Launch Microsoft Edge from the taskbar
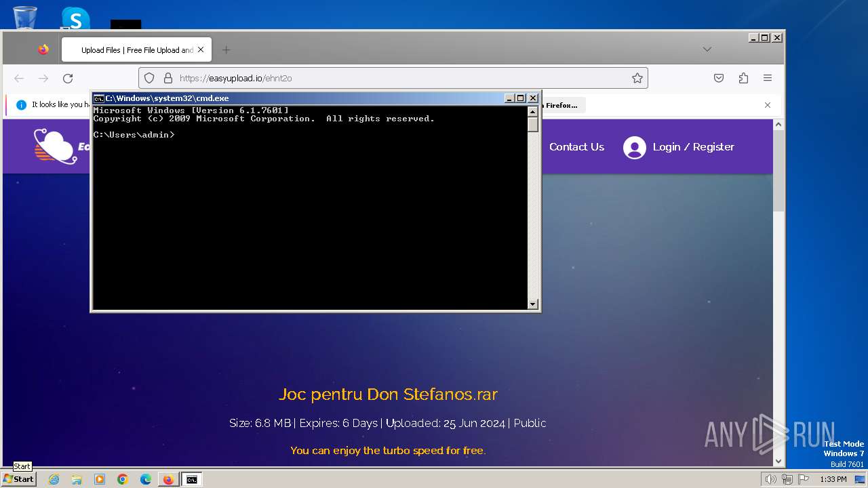This screenshot has width=868, height=488. [146, 479]
